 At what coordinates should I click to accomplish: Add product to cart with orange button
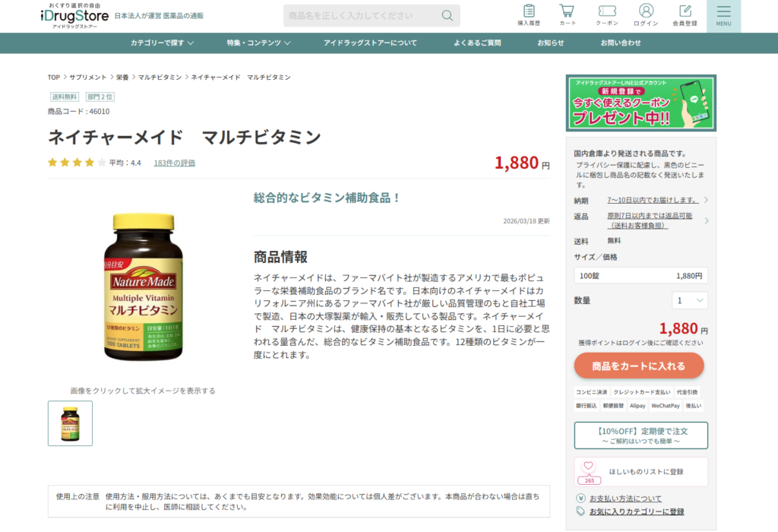click(638, 366)
